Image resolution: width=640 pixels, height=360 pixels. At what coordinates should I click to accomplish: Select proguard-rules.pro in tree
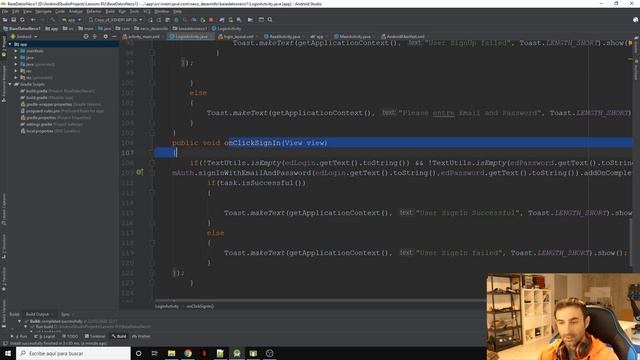(62, 111)
